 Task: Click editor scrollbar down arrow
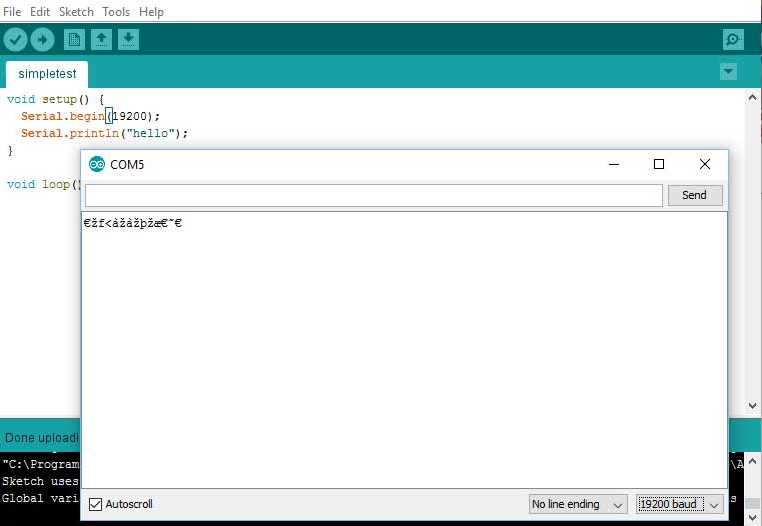click(752, 405)
